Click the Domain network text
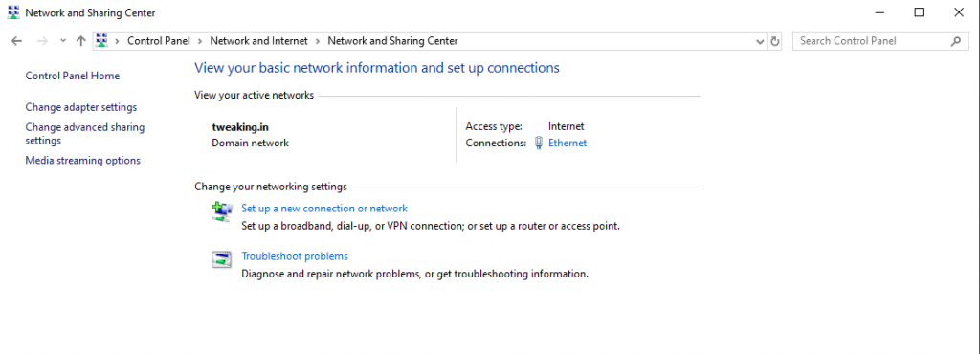 [x=251, y=143]
